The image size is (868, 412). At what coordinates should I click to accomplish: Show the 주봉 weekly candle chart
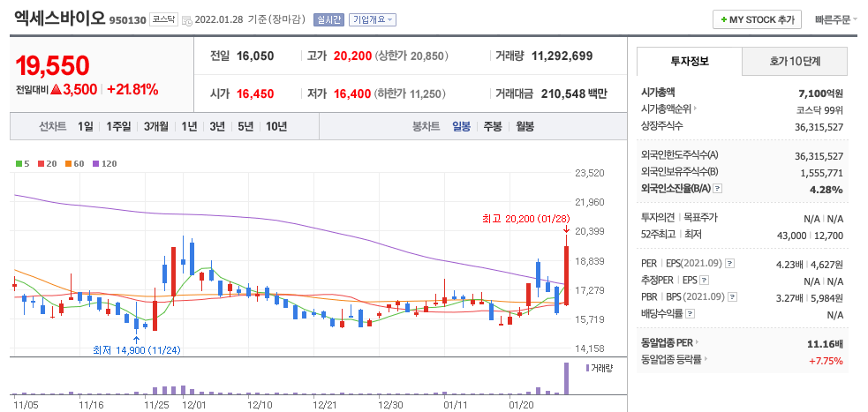tap(493, 127)
